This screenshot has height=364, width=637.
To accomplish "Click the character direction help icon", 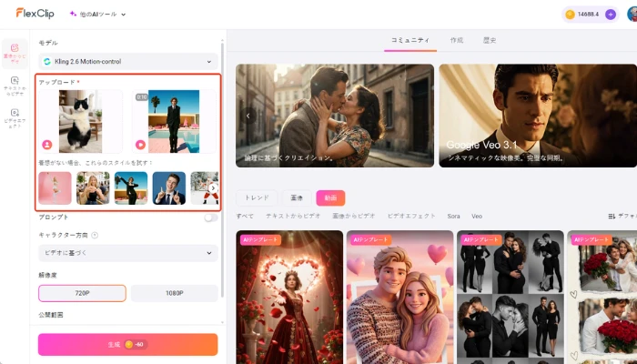I will (95, 235).
